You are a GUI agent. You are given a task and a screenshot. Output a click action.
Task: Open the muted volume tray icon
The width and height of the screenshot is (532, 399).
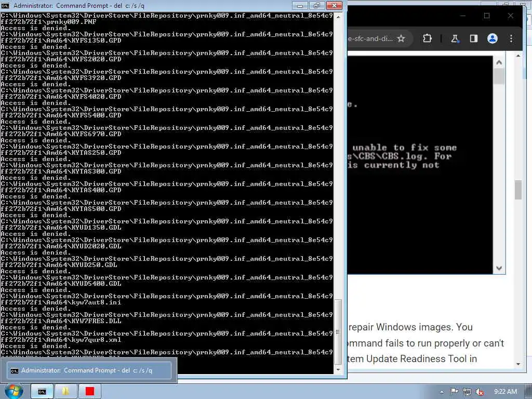click(480, 392)
